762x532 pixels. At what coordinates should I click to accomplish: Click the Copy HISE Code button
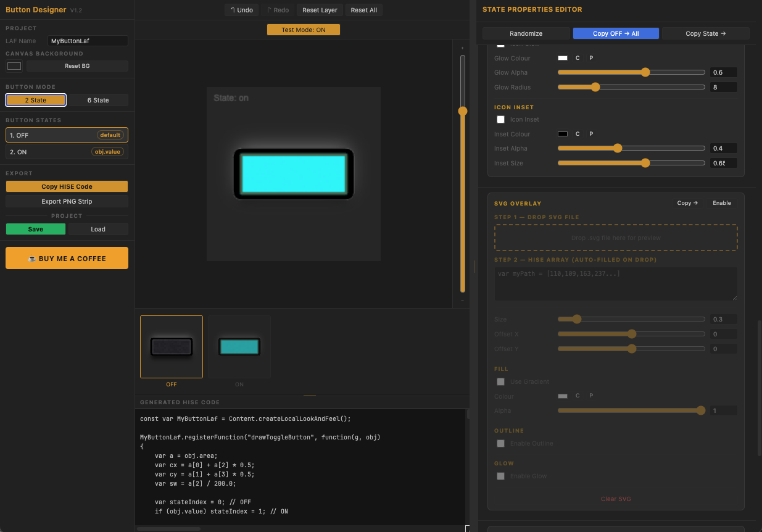point(67,186)
